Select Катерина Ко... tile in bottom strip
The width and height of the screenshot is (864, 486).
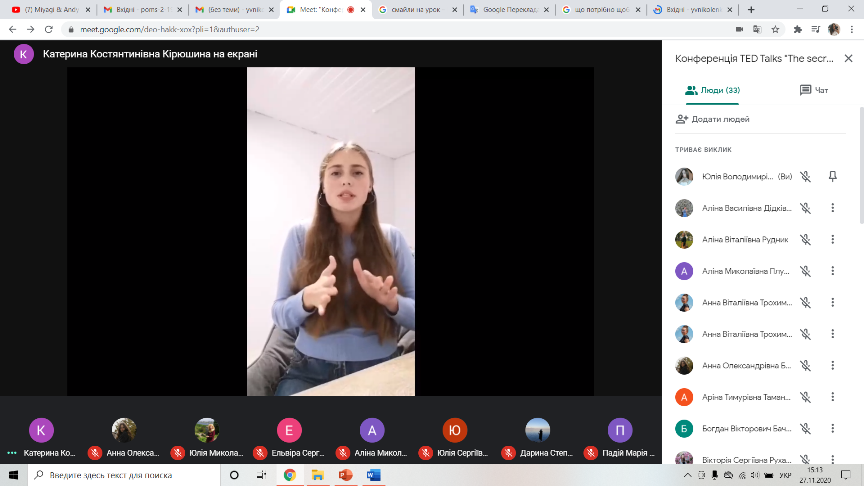41,439
